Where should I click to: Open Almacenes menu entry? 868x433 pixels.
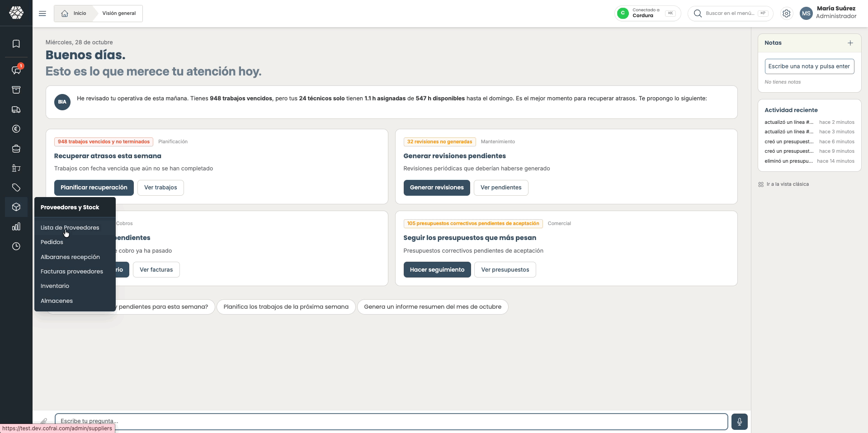[x=57, y=301]
